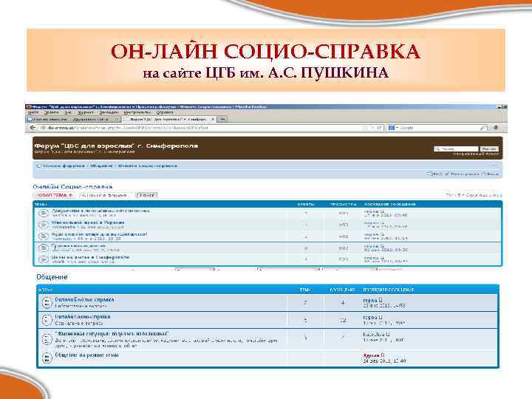This screenshot has width=532, height=399.
Task: Click Онлайн Социо-справка page heading
Action: (72, 187)
